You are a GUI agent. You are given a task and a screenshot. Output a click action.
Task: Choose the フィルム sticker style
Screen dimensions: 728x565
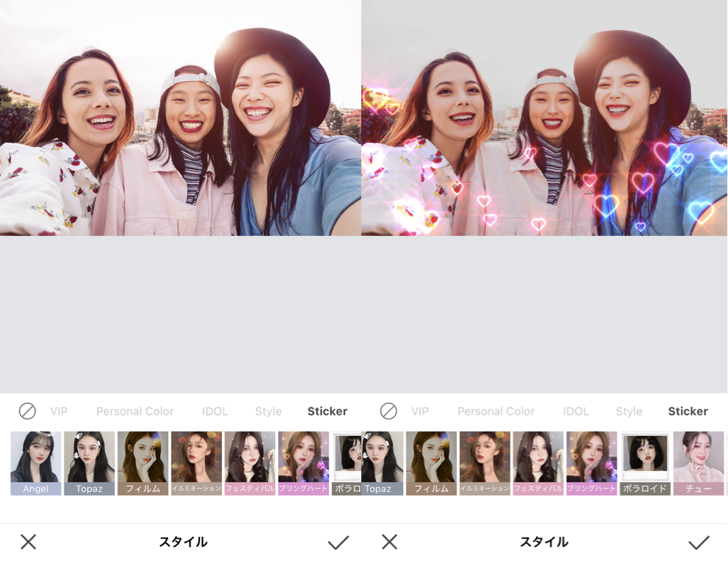pyautogui.click(x=142, y=463)
